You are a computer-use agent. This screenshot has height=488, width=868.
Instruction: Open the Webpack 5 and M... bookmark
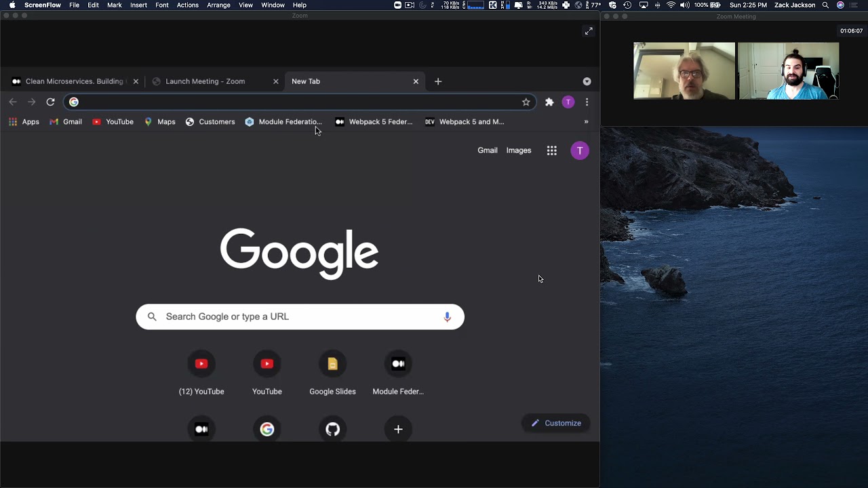(x=465, y=122)
